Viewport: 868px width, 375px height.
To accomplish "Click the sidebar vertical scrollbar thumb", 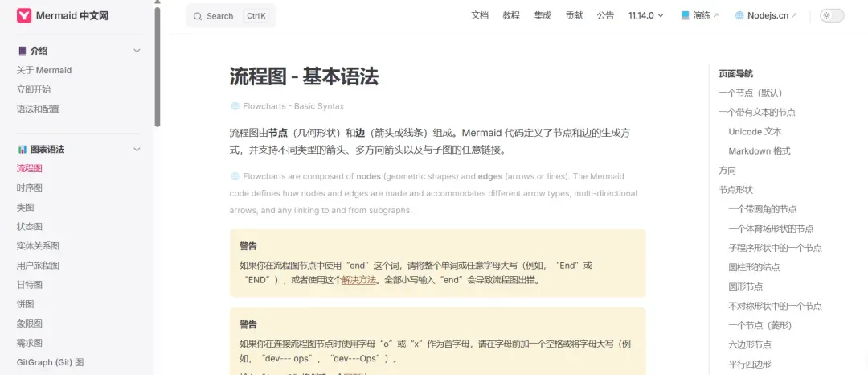I will [158, 67].
